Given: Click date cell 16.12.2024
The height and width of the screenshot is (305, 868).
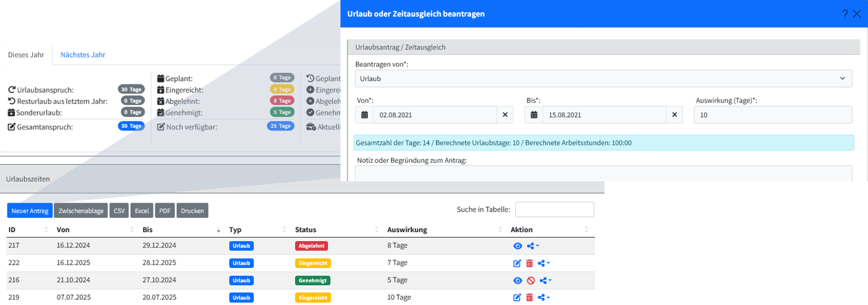Looking at the screenshot, I should pos(74,246).
